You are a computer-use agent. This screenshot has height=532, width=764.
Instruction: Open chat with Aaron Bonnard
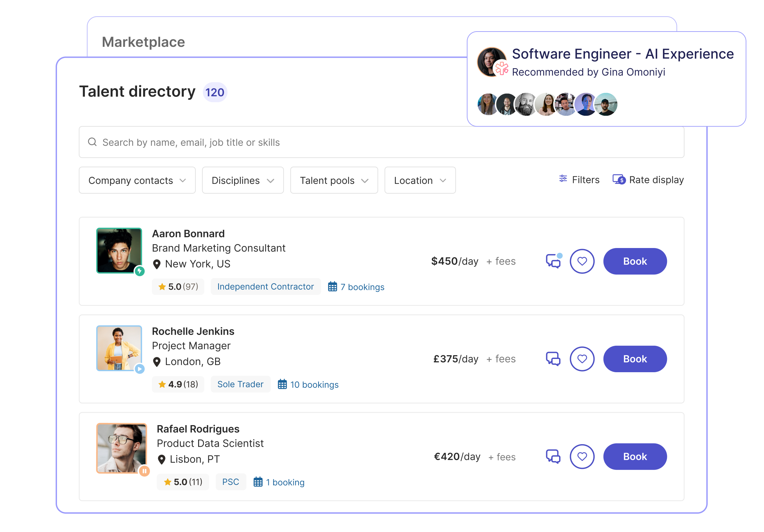click(x=553, y=261)
